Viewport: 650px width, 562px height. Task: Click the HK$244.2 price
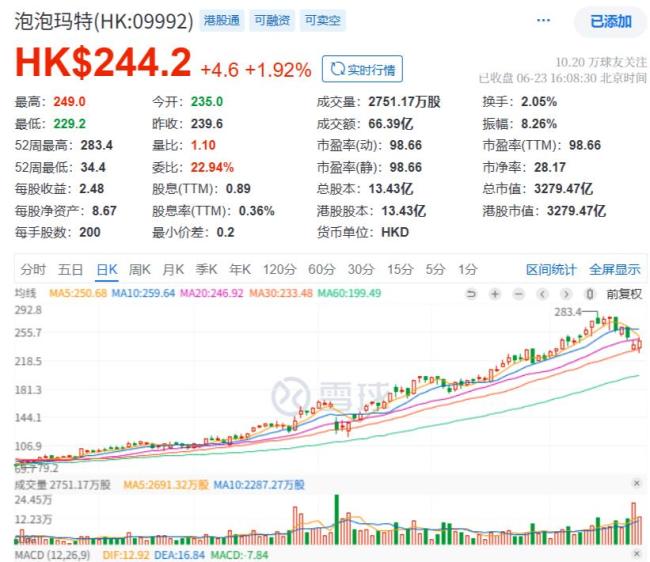pyautogui.click(x=103, y=62)
